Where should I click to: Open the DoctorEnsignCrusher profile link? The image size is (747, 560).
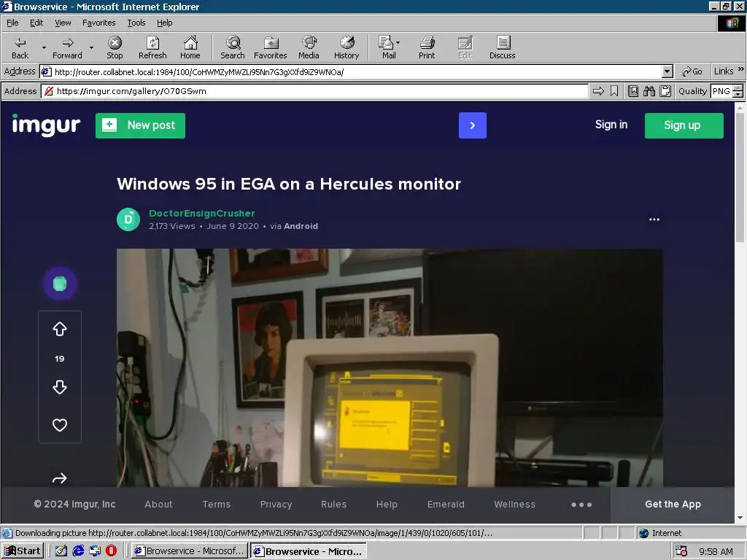[x=201, y=214]
